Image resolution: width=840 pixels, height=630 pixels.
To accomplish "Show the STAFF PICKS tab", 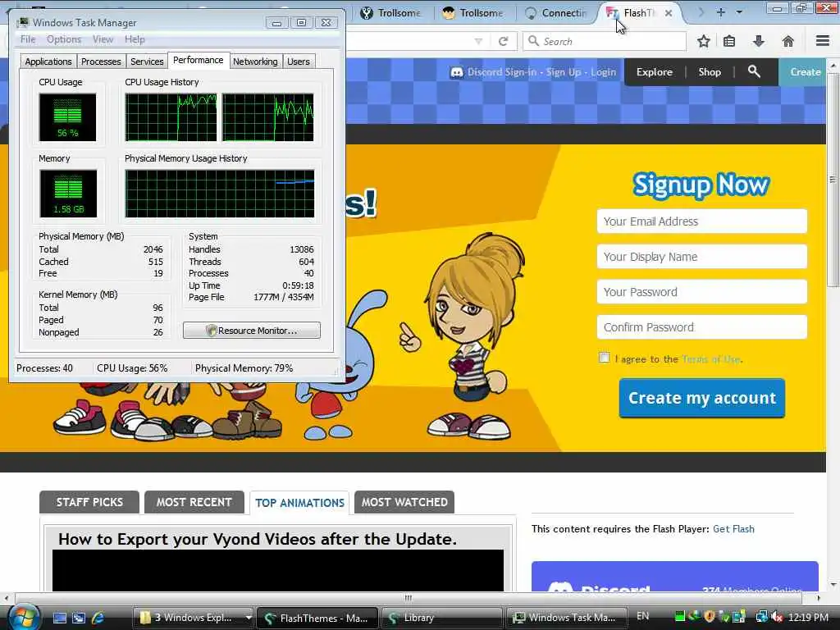I will pos(89,503).
